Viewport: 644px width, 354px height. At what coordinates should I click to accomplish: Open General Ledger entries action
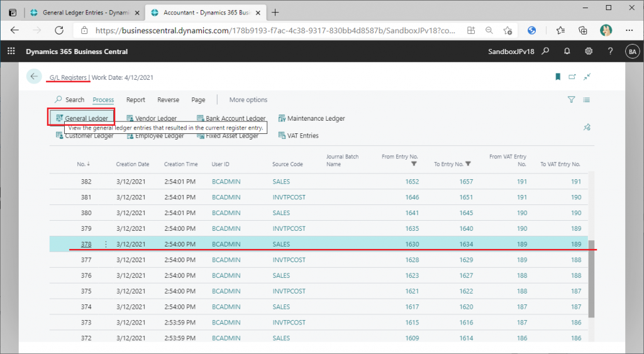pyautogui.click(x=82, y=118)
